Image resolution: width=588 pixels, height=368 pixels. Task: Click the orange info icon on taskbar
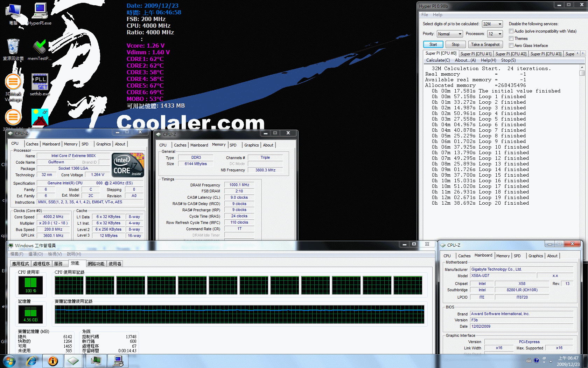click(53, 361)
